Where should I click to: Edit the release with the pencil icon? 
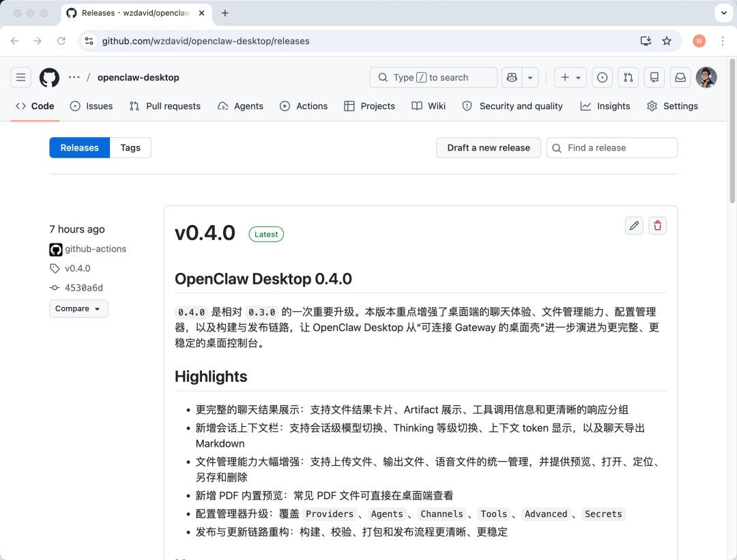634,226
